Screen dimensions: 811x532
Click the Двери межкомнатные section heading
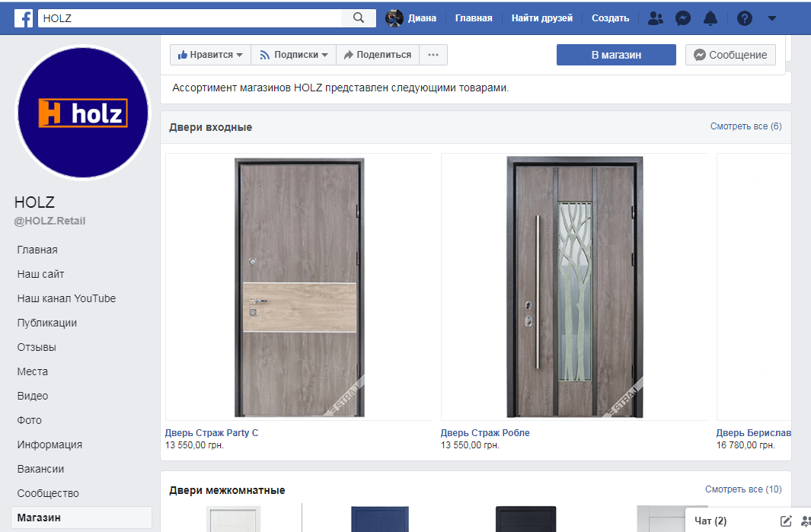pyautogui.click(x=227, y=490)
